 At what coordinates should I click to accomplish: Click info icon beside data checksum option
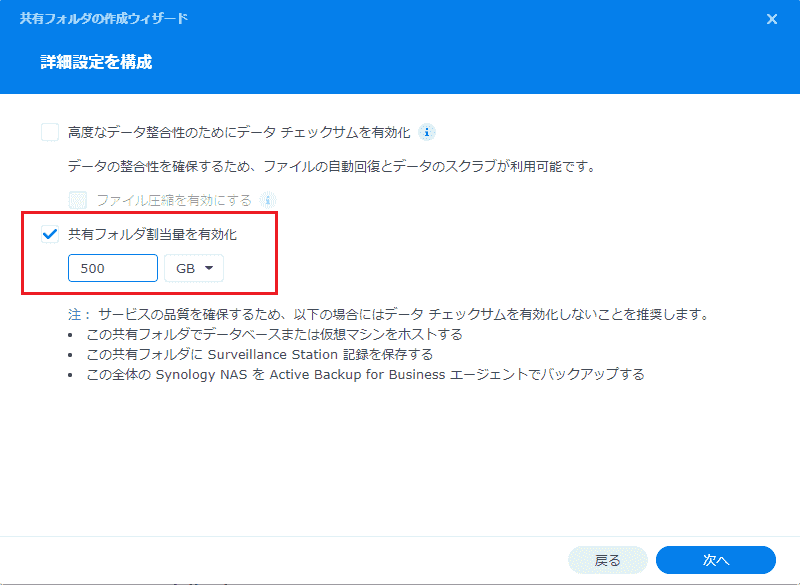(x=427, y=133)
